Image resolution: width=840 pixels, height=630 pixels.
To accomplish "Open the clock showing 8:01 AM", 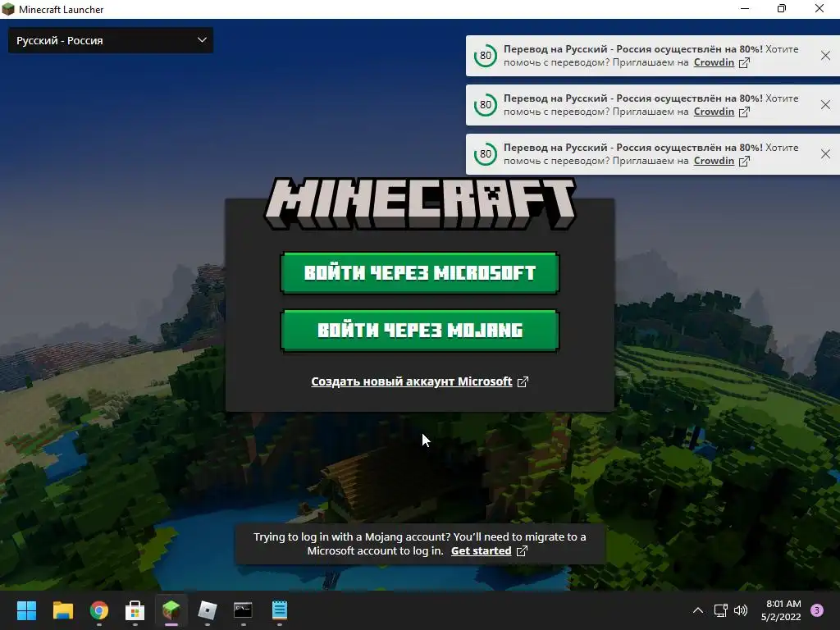I will click(782, 610).
